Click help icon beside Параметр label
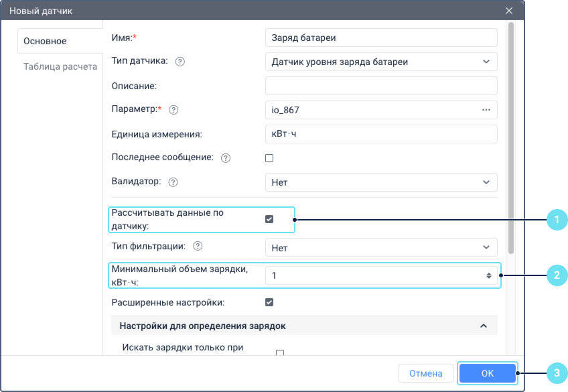This screenshot has width=568, height=392. pos(173,109)
